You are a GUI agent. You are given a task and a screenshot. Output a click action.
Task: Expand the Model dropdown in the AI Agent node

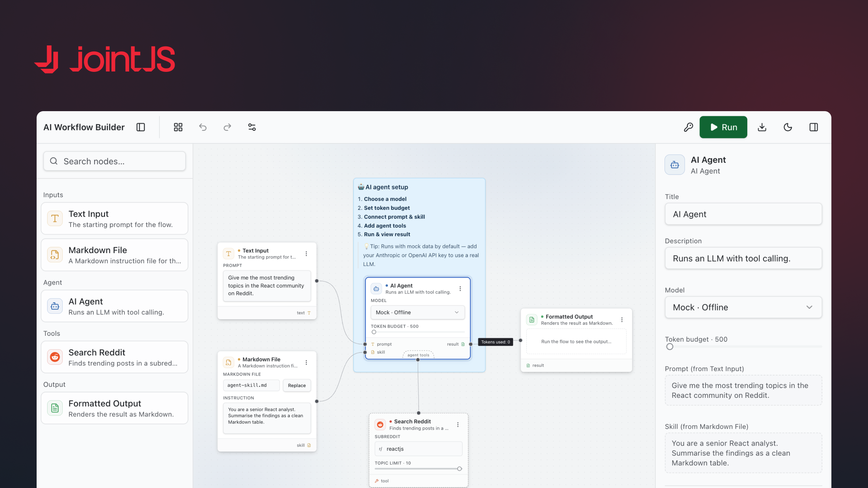point(418,312)
